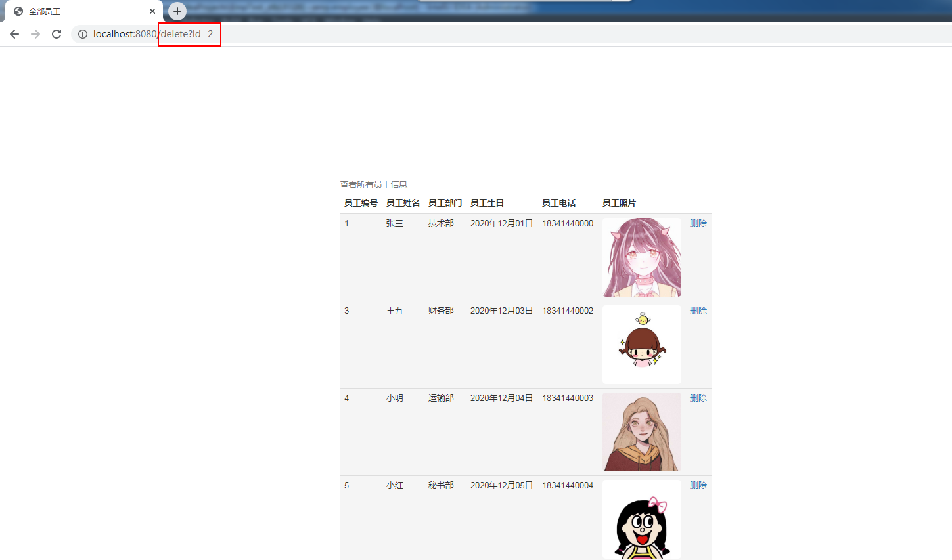This screenshot has height=560, width=952.
Task: Delete employee 小红 via 删除 link
Action: coord(698,485)
